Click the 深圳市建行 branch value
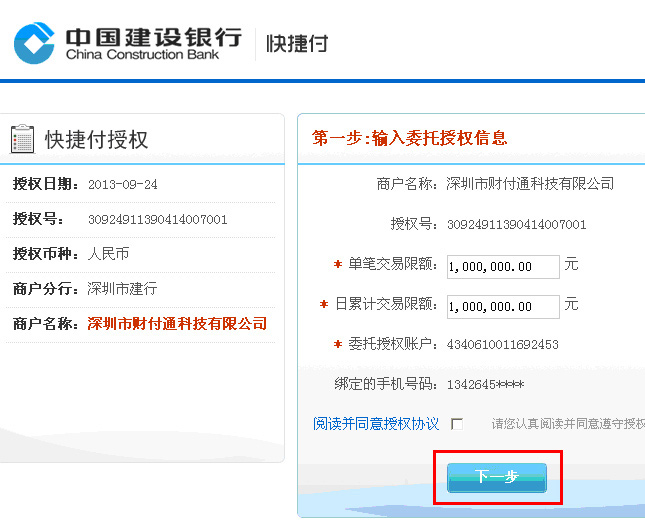The width and height of the screenshot is (645, 520). [x=122, y=288]
